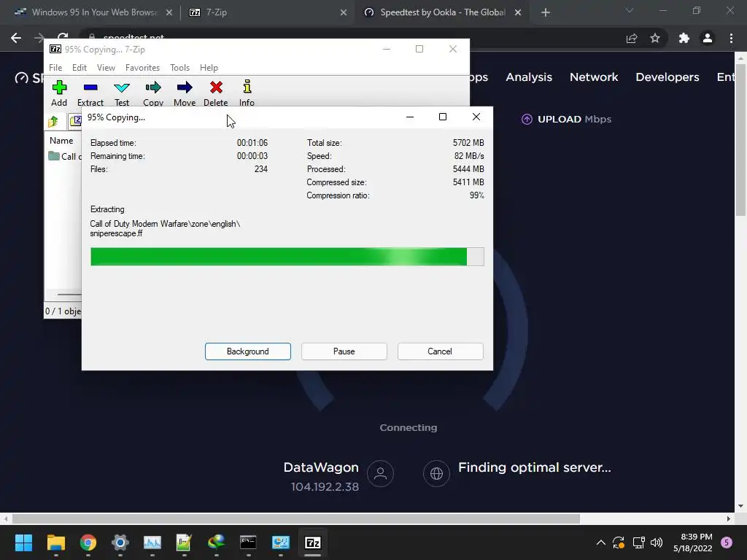Screen dimensions: 747x560
Task: Click the green copying progress bar
Action: pos(287,257)
